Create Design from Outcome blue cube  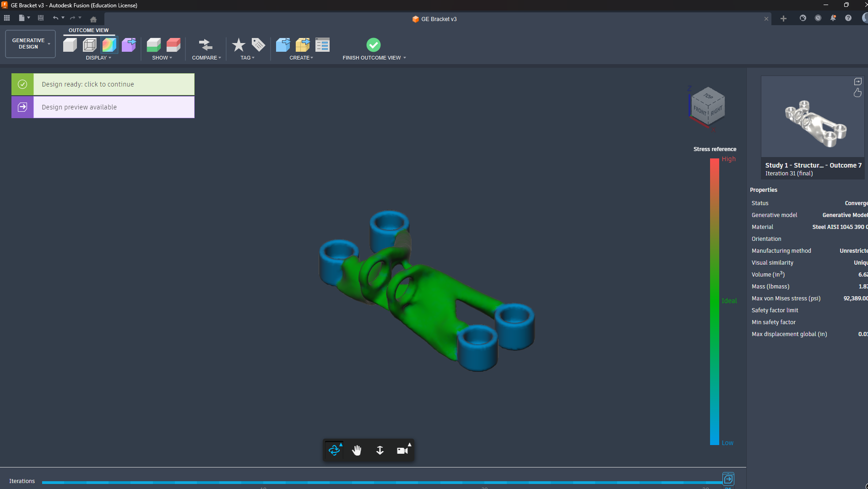click(x=283, y=45)
